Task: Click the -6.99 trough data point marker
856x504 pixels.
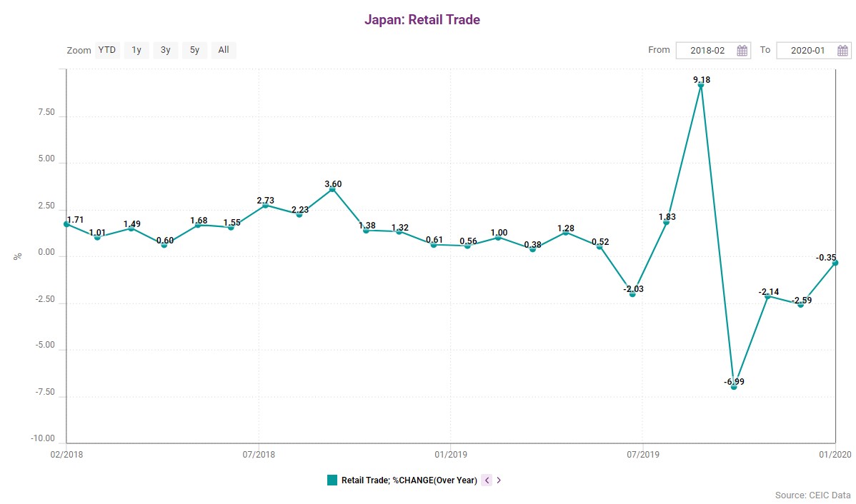Action: point(732,387)
